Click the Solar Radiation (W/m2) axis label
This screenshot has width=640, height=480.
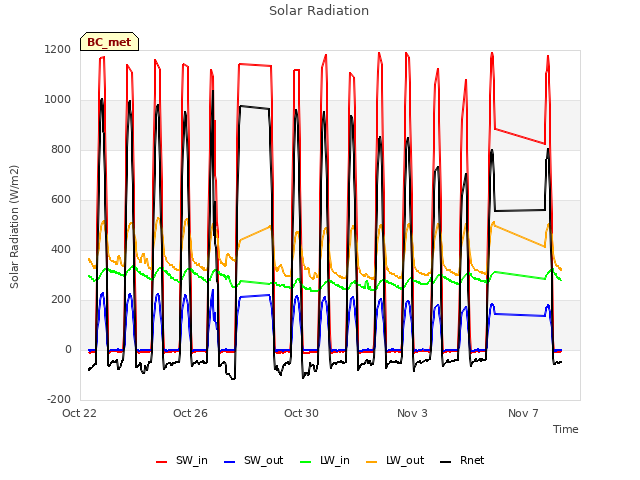tap(14, 227)
